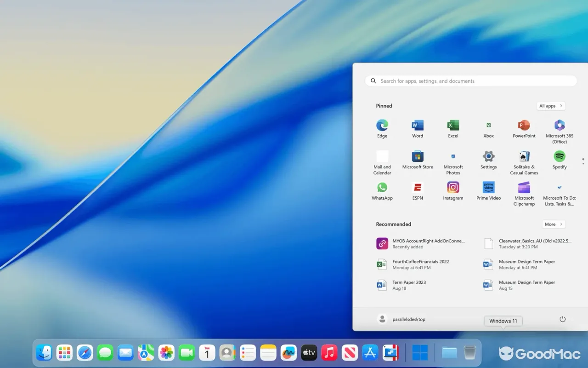The width and height of the screenshot is (588, 368).
Task: Open Safari in the Dock
Action: [85, 353]
